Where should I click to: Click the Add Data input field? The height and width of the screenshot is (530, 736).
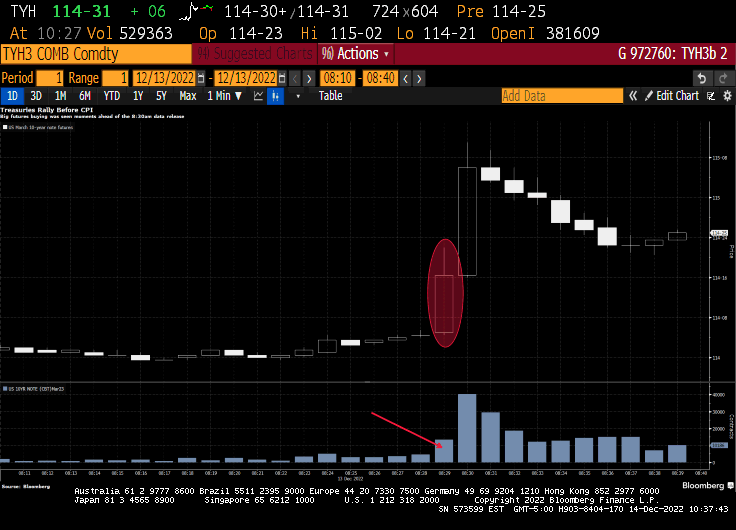562,96
